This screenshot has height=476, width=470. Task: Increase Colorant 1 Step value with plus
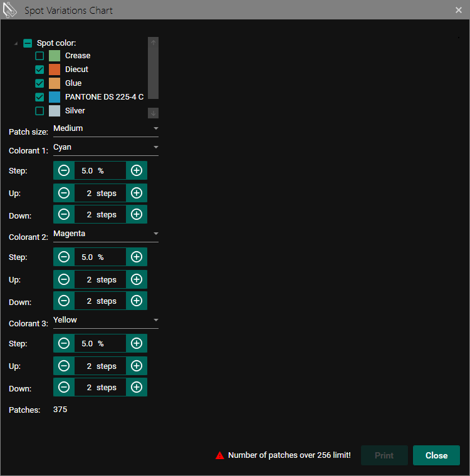tap(137, 170)
